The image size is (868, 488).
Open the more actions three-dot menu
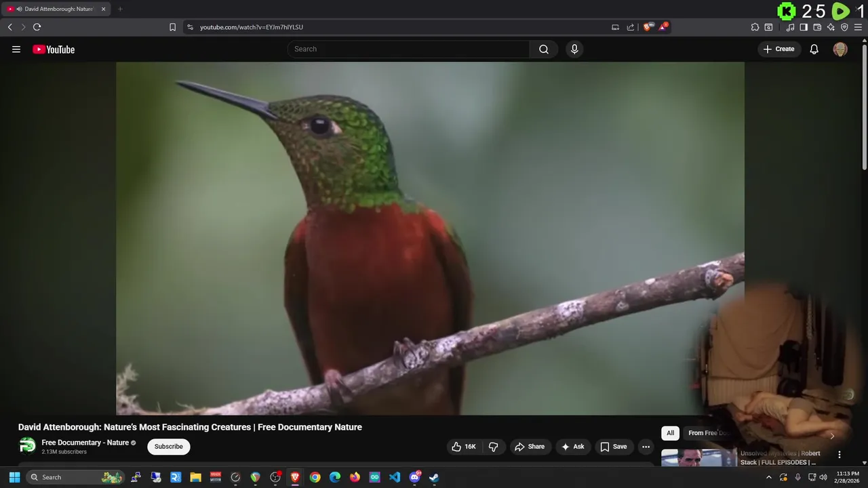(646, 447)
